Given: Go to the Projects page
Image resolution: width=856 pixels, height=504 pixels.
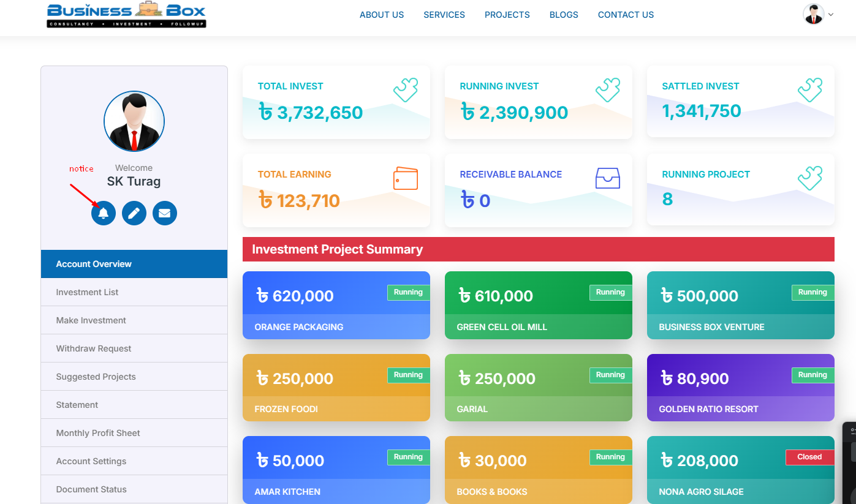Looking at the screenshot, I should click(507, 15).
